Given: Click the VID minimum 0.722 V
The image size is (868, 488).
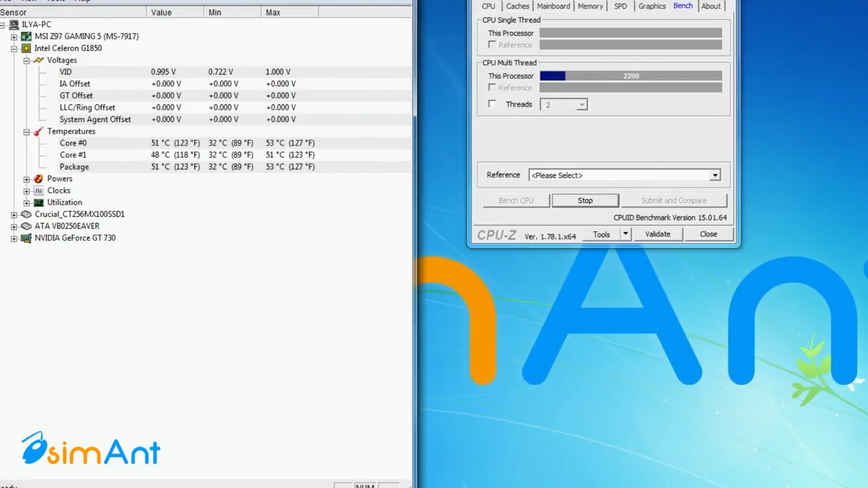Looking at the screenshot, I should (221, 72).
